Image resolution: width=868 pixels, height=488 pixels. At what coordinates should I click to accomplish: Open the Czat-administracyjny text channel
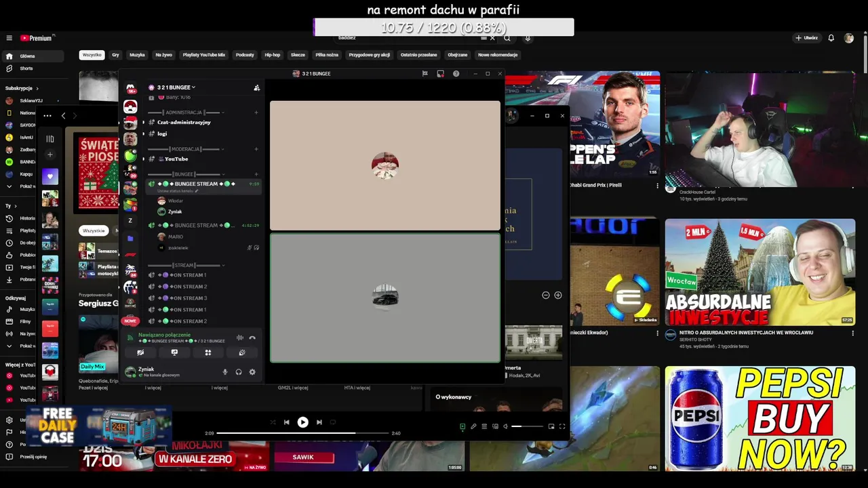(x=184, y=123)
